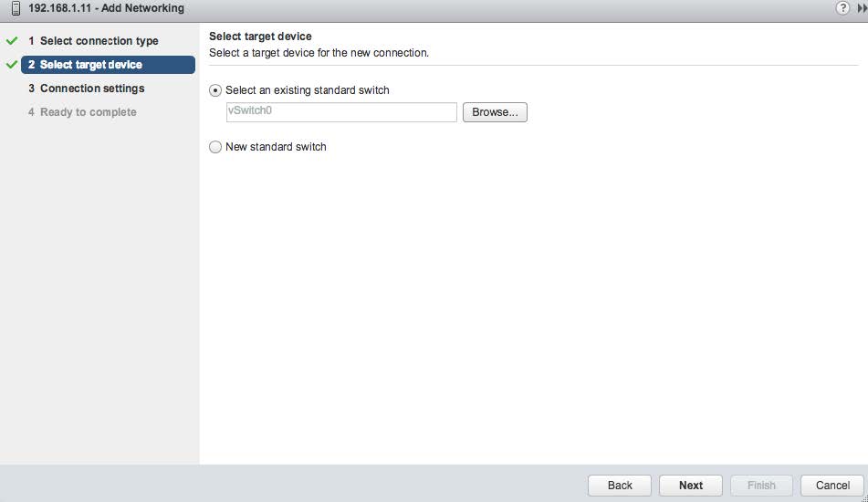
Task: Go to step 1 Select connection type
Action: tap(99, 41)
